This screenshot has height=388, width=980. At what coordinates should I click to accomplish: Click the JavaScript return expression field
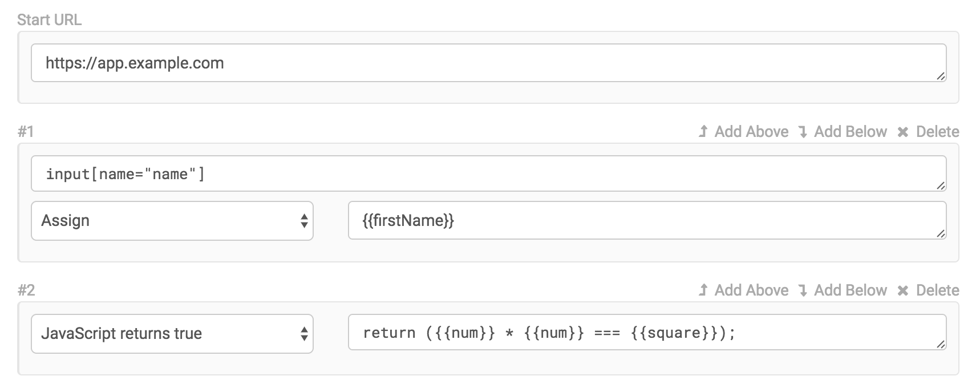pos(645,334)
